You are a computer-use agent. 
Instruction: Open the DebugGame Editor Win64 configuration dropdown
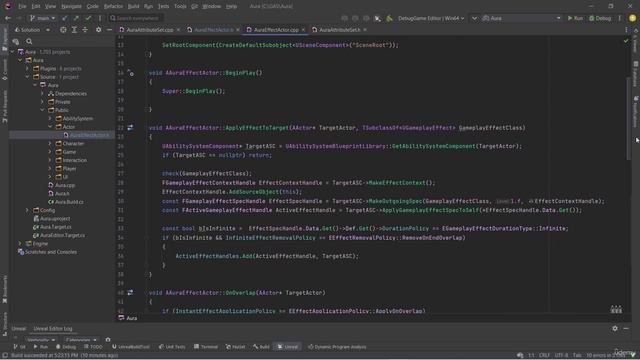[431, 18]
